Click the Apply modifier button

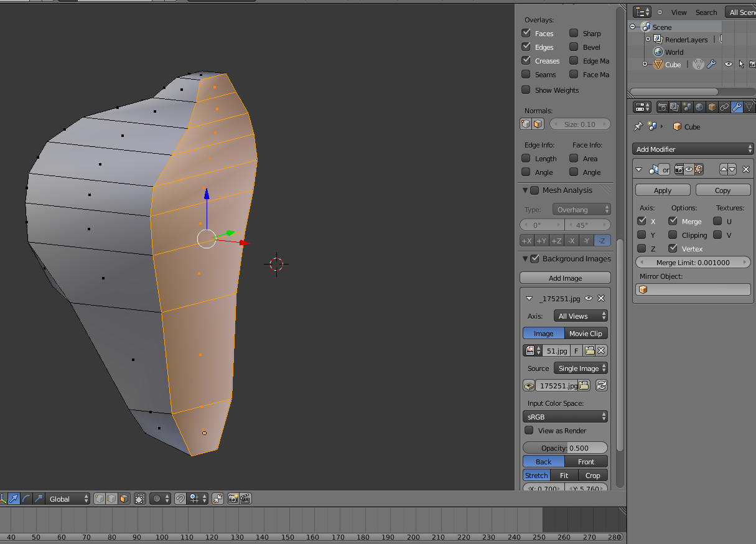pyautogui.click(x=663, y=190)
